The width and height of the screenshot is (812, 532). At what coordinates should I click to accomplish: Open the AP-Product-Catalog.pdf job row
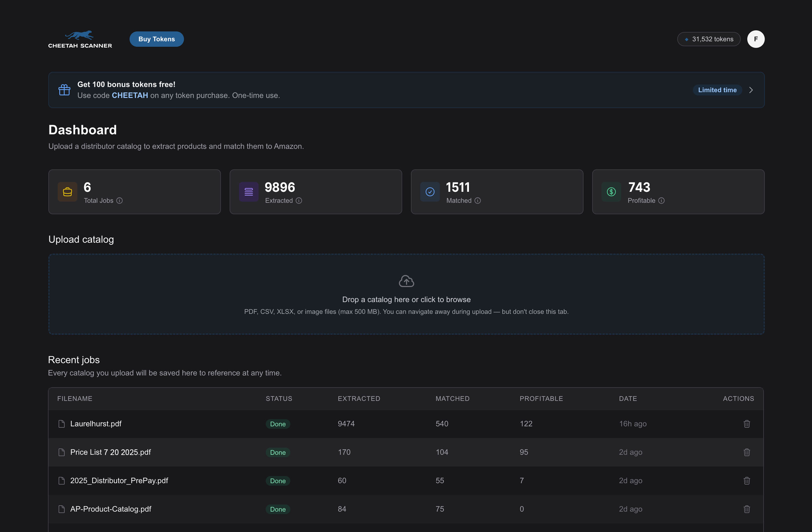pyautogui.click(x=111, y=509)
